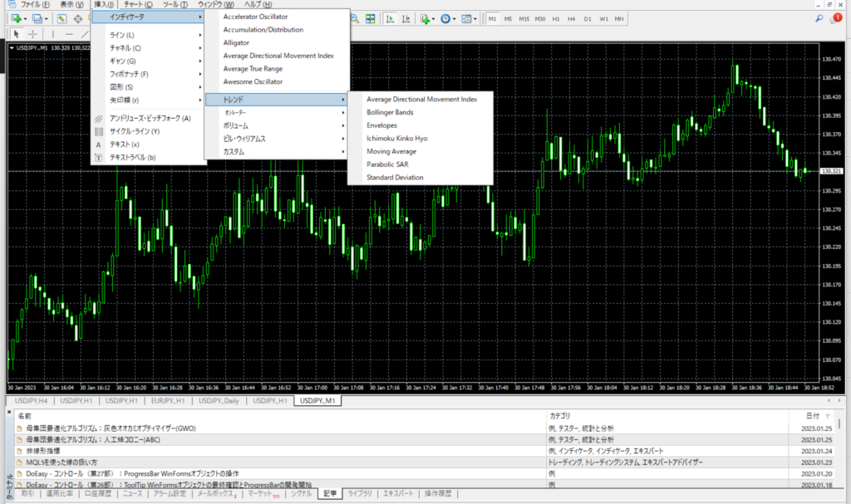Image resolution: width=851 pixels, height=504 pixels.
Task: Select the vertical line drawing tool
Action: tap(52, 34)
